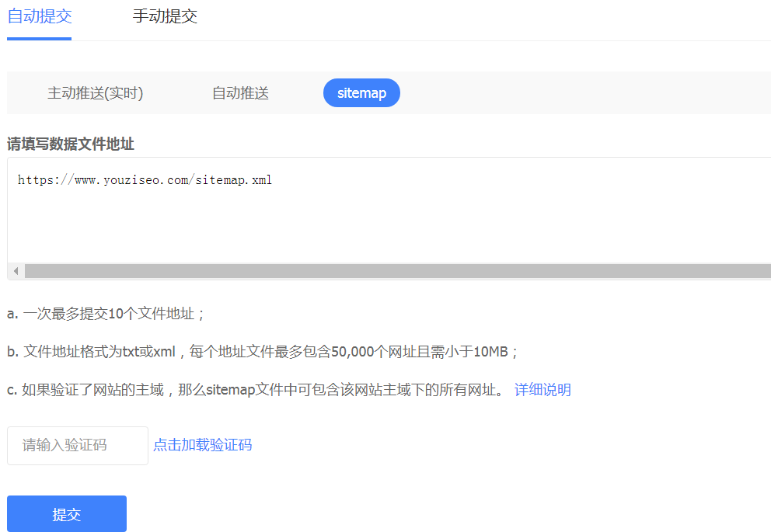The image size is (771, 532).
Task: Click the horizontal scrollbar track
Action: coord(398,271)
